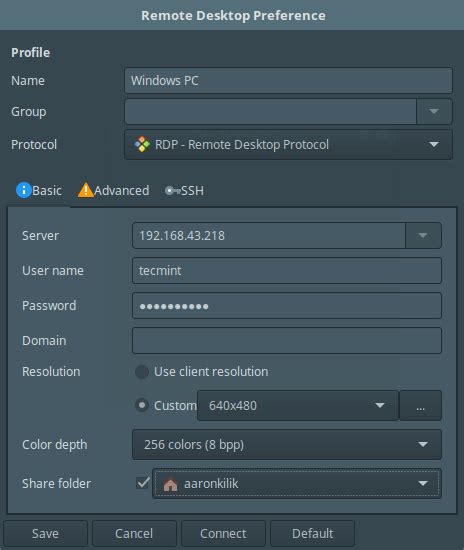Open the Color depth dropdown

(x=287, y=444)
